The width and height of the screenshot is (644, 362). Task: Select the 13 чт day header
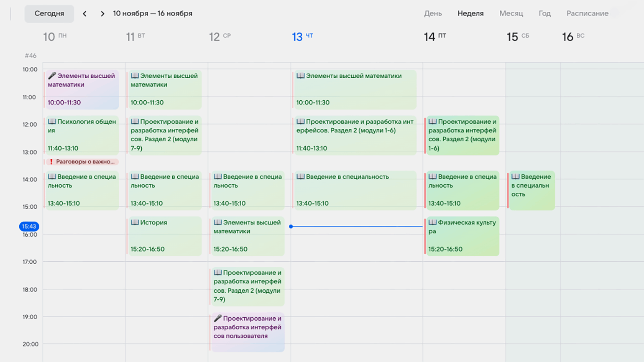pos(302,37)
